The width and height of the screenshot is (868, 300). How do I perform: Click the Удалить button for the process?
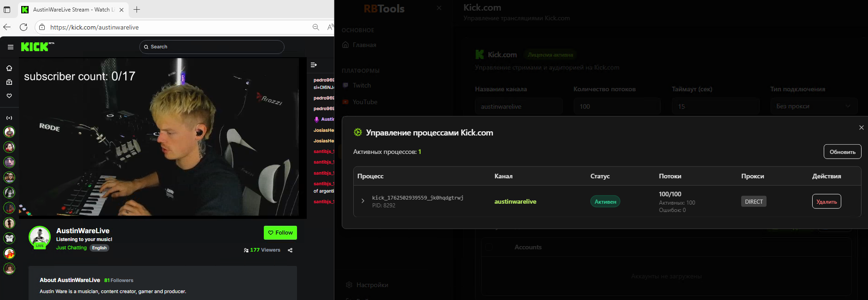(x=826, y=201)
